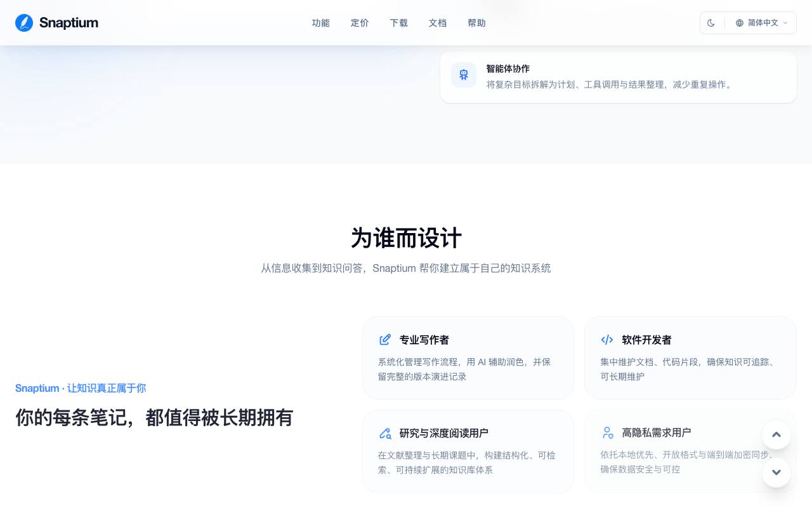Click the tagline Snaptium · 让知识真正属于你
The height and width of the screenshot is (508, 812).
coord(81,388)
